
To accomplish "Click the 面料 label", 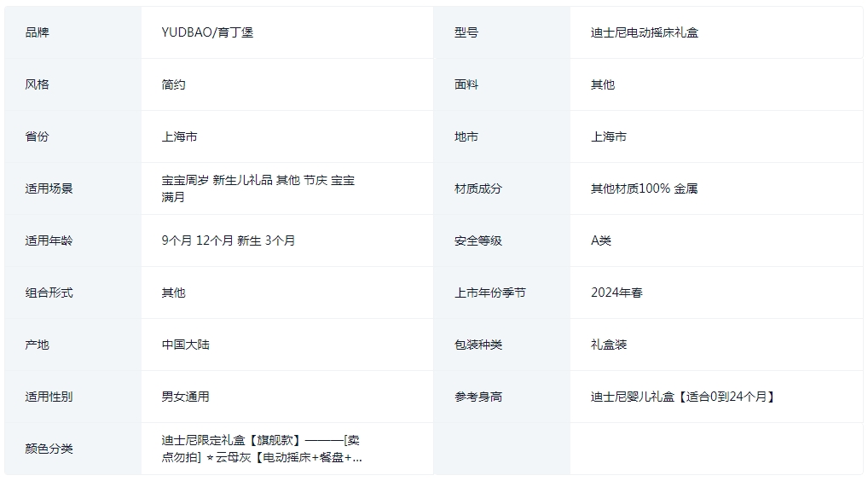I will click(466, 84).
